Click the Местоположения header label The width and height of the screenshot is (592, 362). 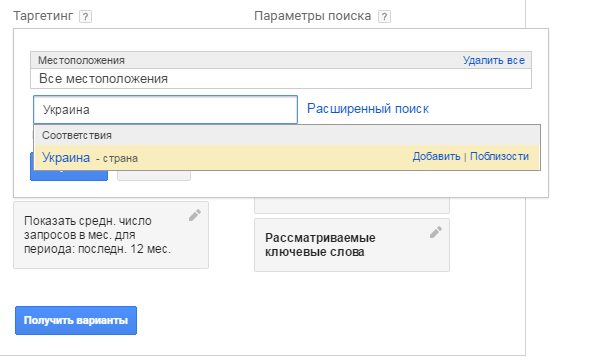point(81,60)
